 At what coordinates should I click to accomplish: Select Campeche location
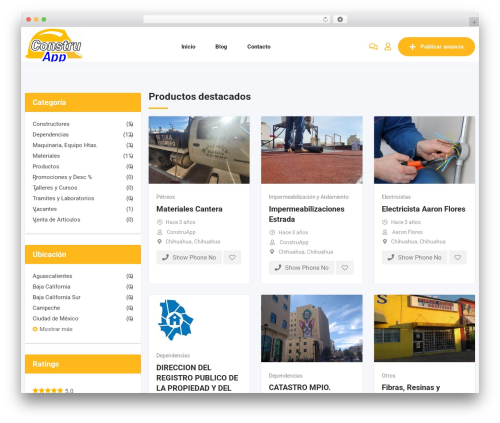[46, 308]
